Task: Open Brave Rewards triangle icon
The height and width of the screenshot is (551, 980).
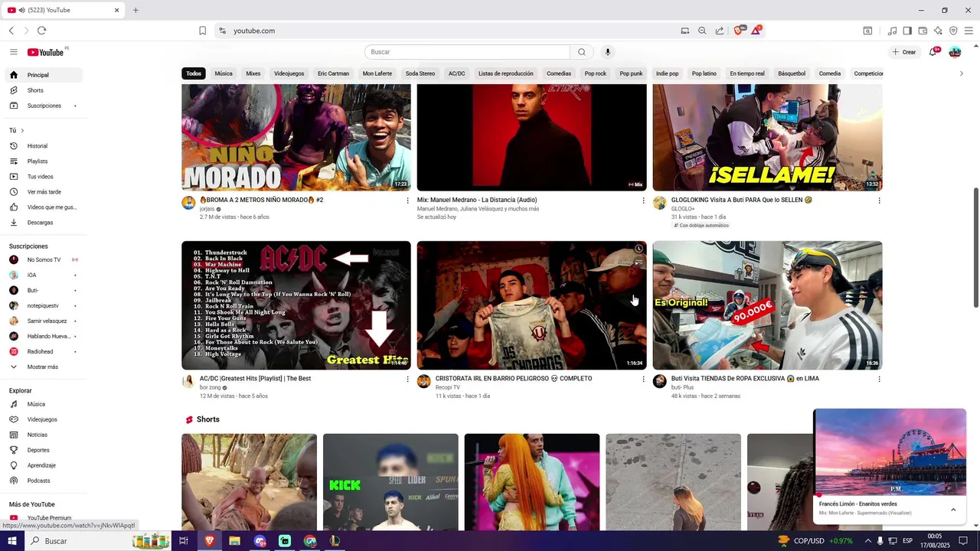Action: (756, 31)
